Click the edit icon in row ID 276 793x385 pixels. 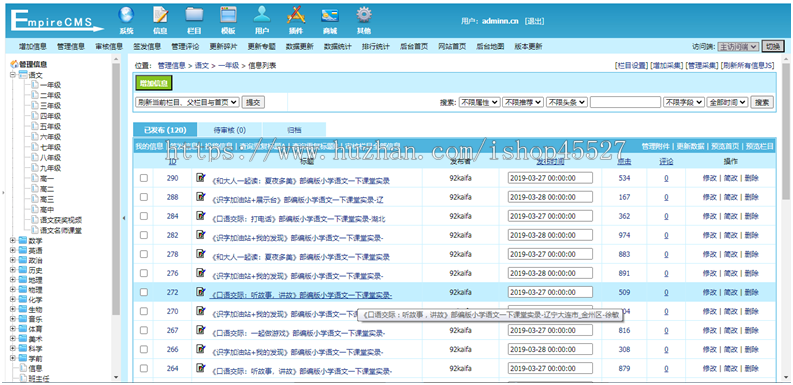click(201, 273)
